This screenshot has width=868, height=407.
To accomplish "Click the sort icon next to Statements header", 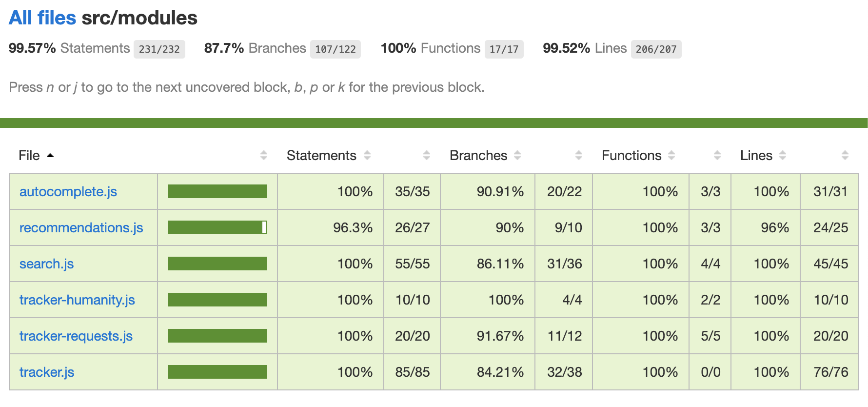I will click(367, 156).
